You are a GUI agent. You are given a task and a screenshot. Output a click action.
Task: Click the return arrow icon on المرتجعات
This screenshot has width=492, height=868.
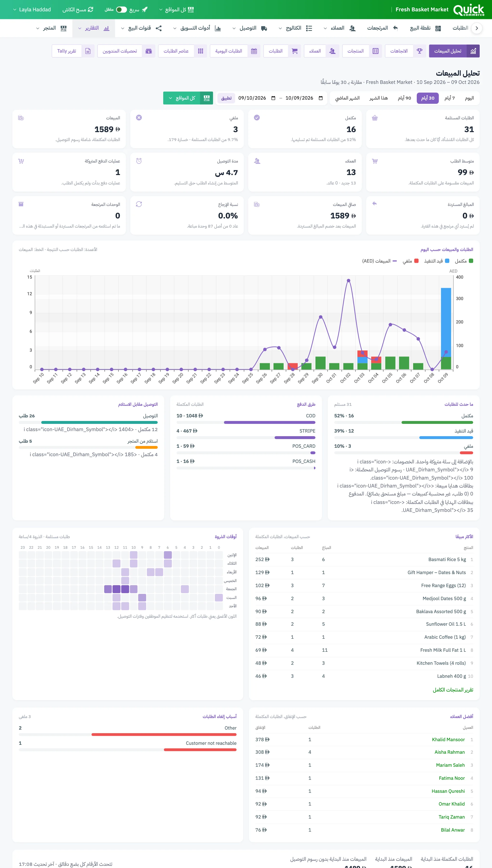click(395, 28)
